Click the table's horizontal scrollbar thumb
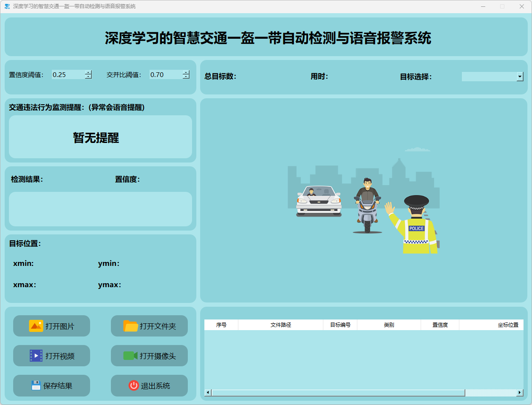 [x=338, y=393]
